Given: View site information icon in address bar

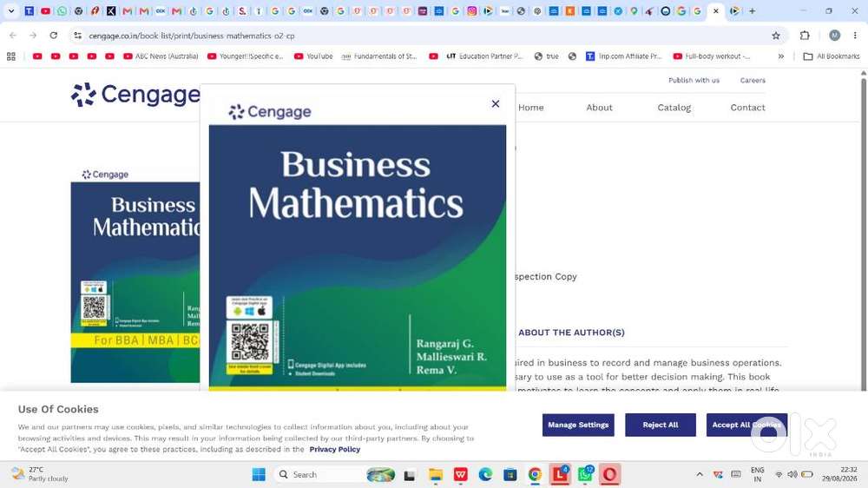Looking at the screenshot, I should [77, 36].
